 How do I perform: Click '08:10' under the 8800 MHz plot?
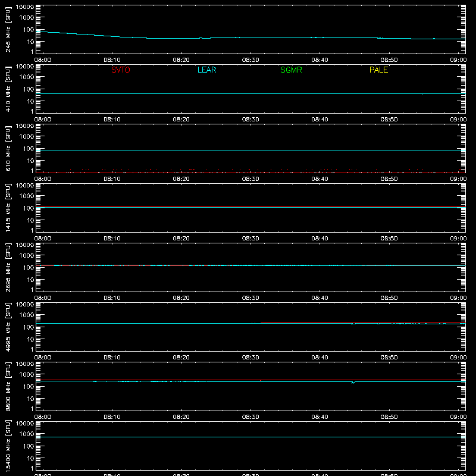(x=112, y=417)
